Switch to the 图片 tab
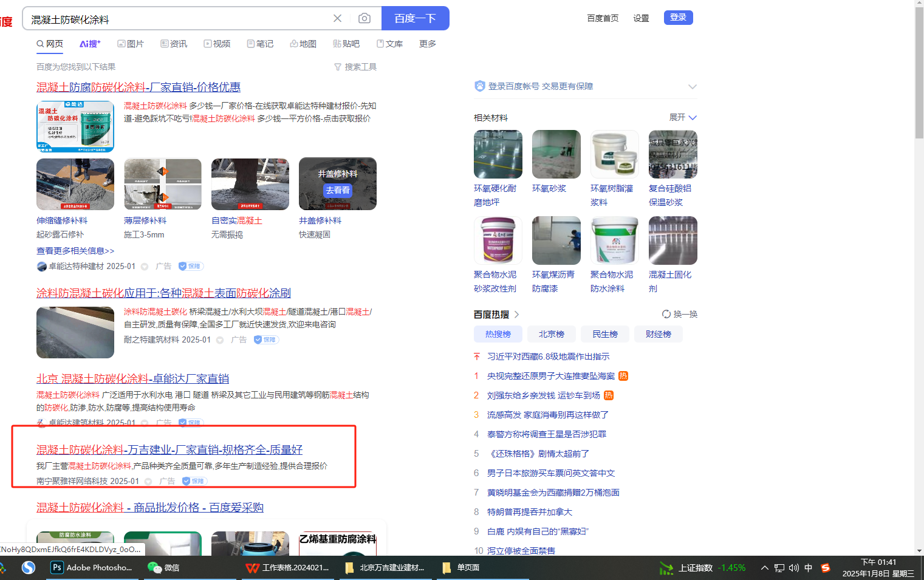924x580 pixels. 131,44
